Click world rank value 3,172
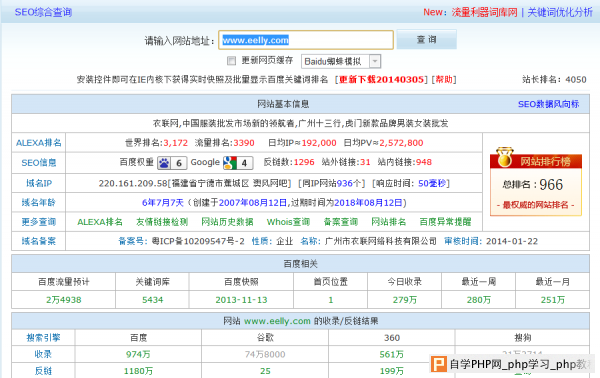The width and height of the screenshot is (600, 378). pos(176,143)
